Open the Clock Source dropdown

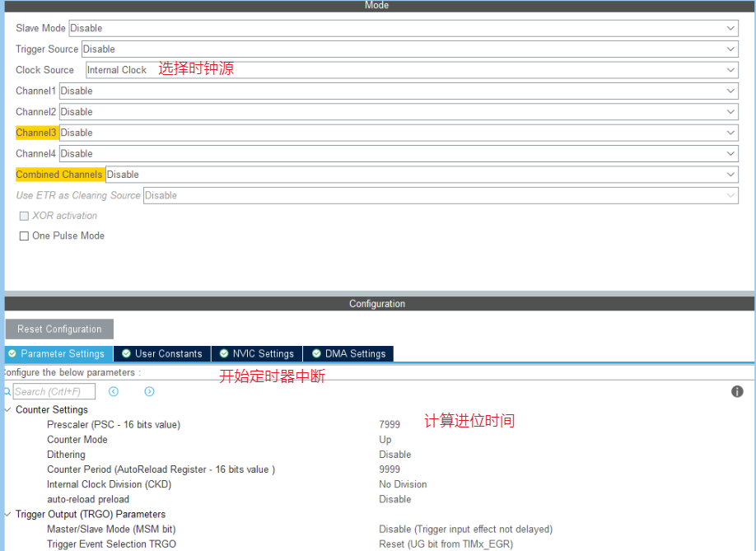(412, 70)
